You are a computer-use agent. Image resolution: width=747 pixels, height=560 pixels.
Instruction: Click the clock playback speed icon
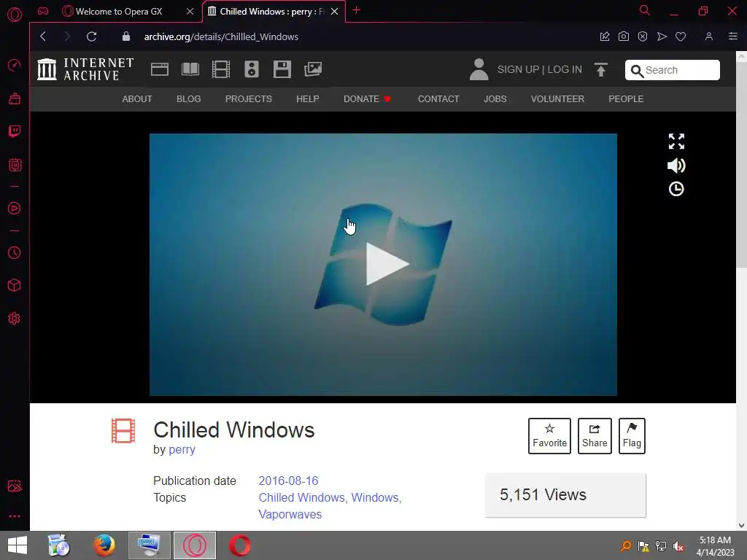pos(676,189)
